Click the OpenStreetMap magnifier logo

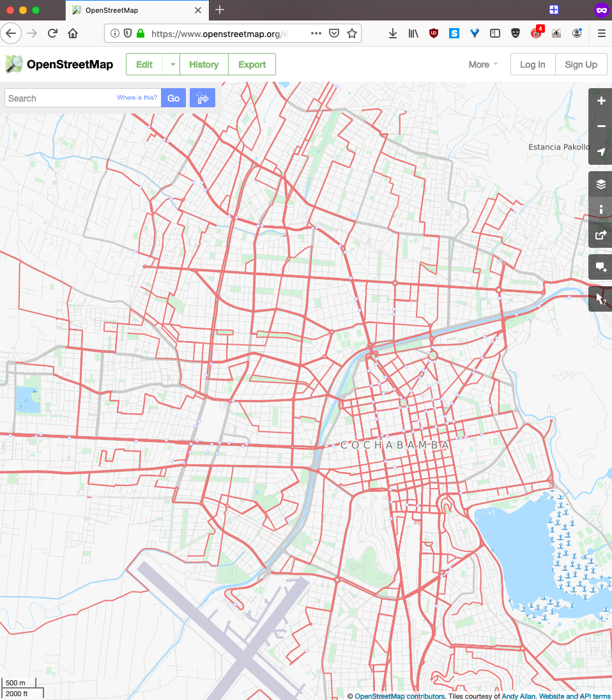pyautogui.click(x=14, y=65)
